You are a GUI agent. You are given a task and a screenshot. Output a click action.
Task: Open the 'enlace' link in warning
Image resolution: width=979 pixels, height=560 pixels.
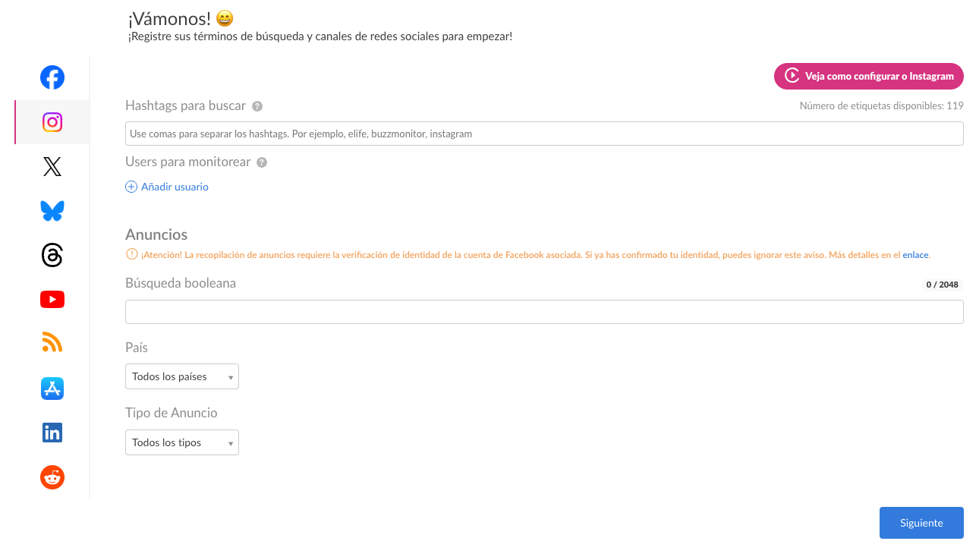click(x=915, y=255)
